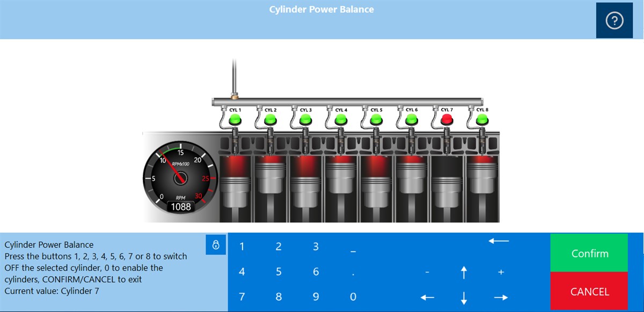Confirm the cylinder power balance selection
Image resolution: width=644 pixels, height=312 pixels.
(x=589, y=254)
